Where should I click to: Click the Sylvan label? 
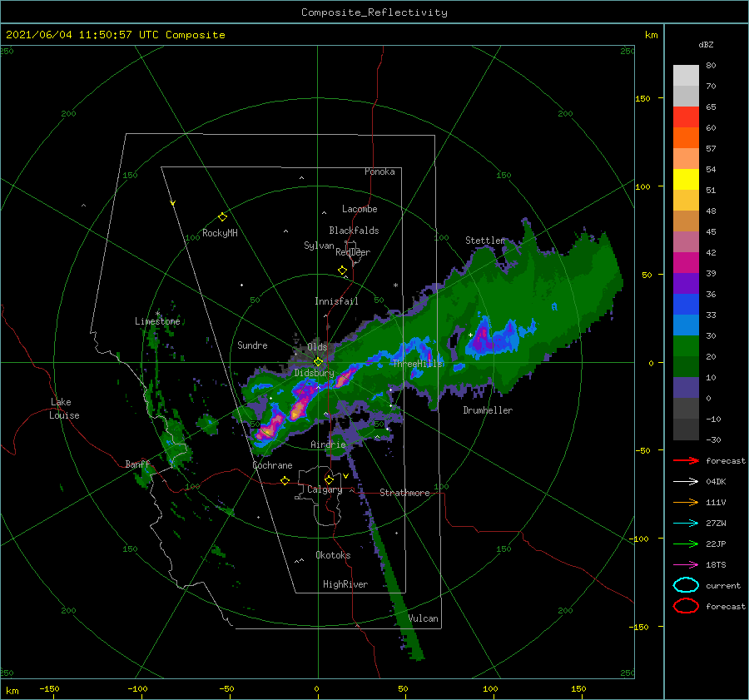[x=319, y=246]
